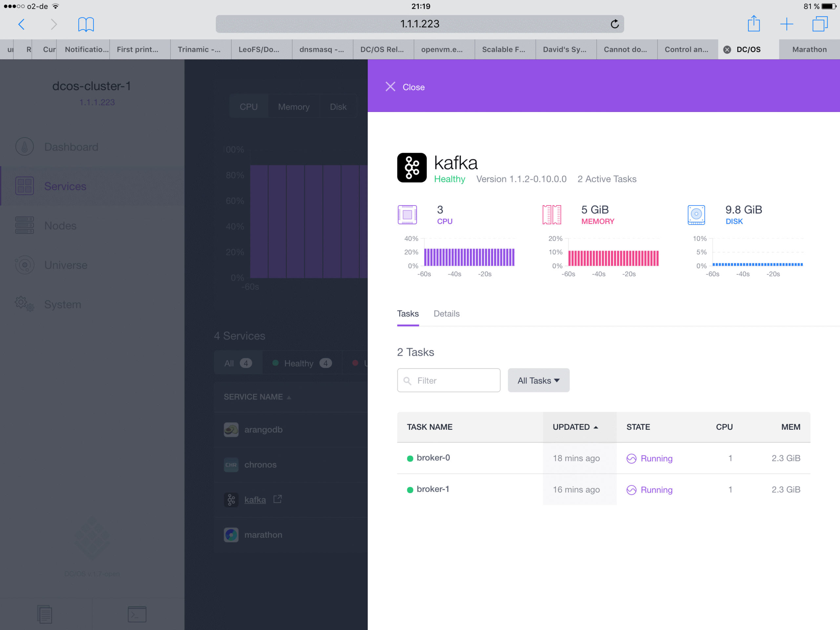Viewport: 840px width, 630px height.
Task: Switch to the First print... tab
Action: pos(140,49)
